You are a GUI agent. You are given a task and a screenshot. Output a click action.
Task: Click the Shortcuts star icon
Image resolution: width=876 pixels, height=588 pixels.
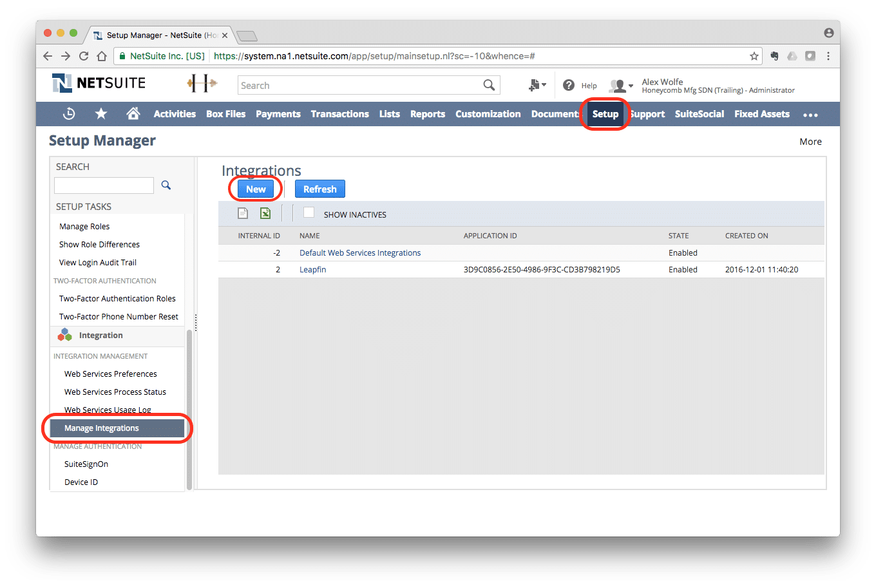pyautogui.click(x=101, y=114)
